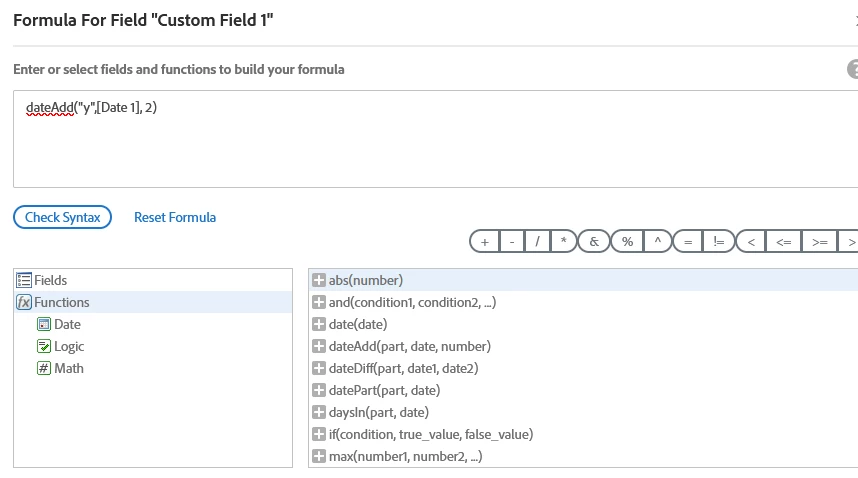Viewport: 858px width, 478px height.
Task: Click the Check Syntax button
Action: [x=62, y=217]
